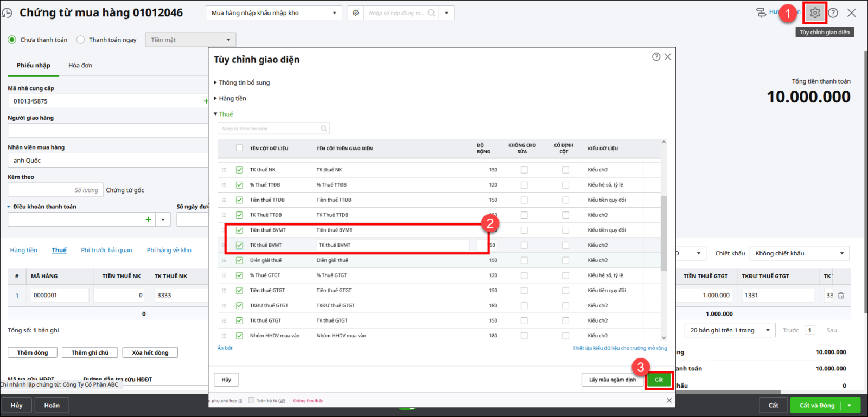Open the interface customization gear icon
The height and width of the screenshot is (417, 868).
[x=815, y=12]
